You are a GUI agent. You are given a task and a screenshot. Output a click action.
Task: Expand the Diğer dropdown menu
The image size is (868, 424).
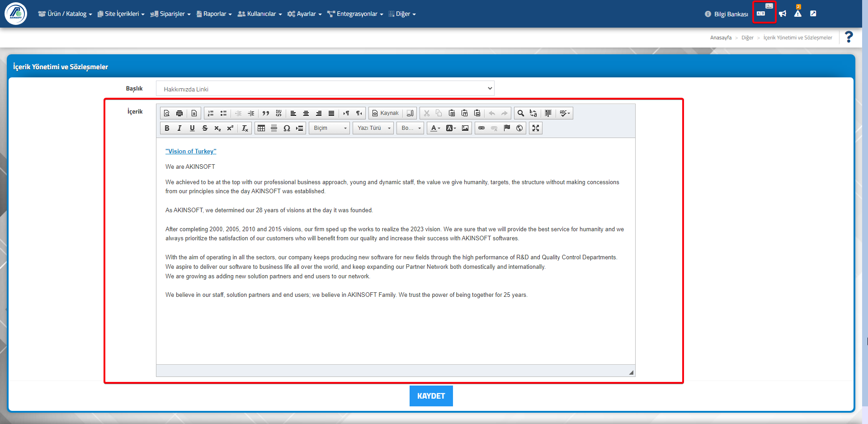pyautogui.click(x=402, y=14)
